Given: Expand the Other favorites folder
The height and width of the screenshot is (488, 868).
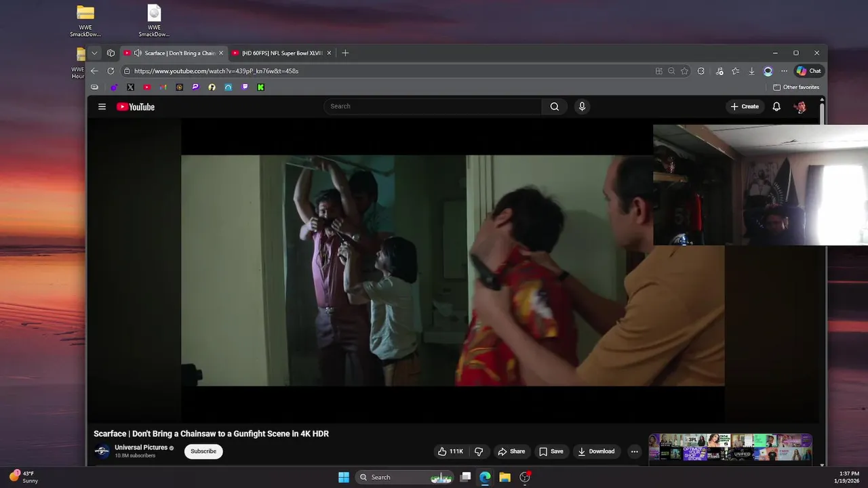Looking at the screenshot, I should click(796, 87).
